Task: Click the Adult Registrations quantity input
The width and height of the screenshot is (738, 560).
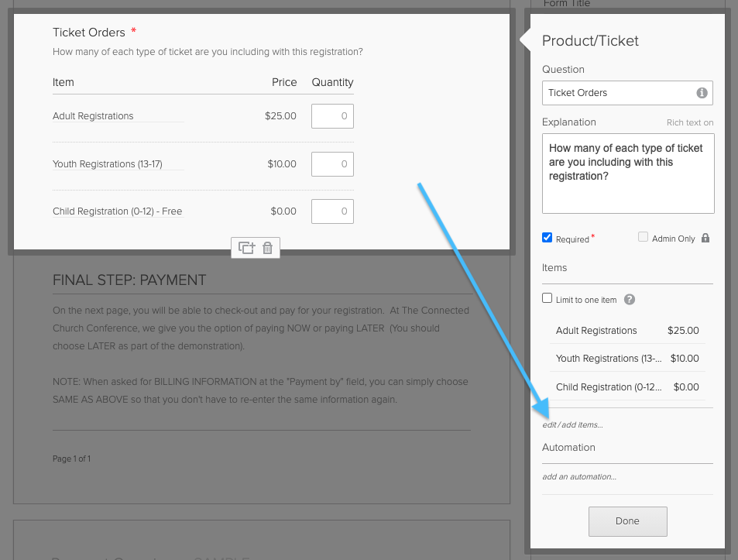Action: tap(332, 116)
